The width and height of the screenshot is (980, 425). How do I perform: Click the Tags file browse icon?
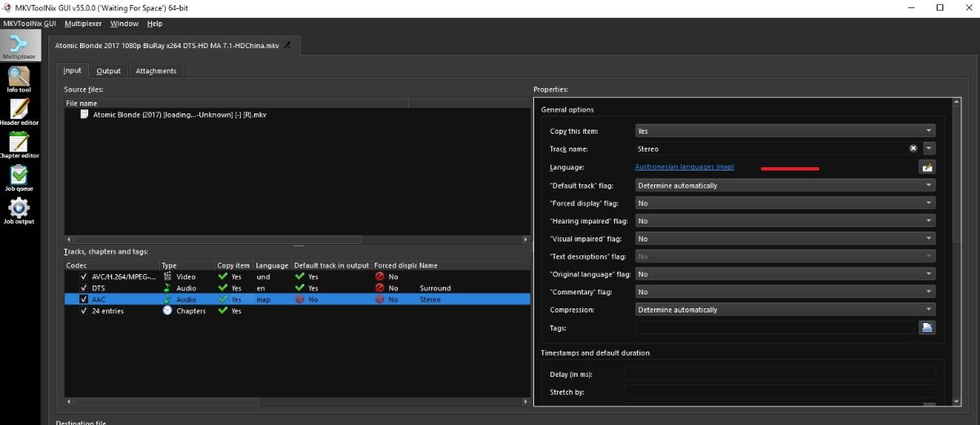click(x=926, y=328)
